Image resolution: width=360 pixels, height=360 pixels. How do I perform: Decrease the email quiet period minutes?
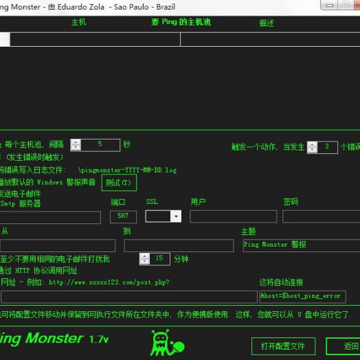145,262
